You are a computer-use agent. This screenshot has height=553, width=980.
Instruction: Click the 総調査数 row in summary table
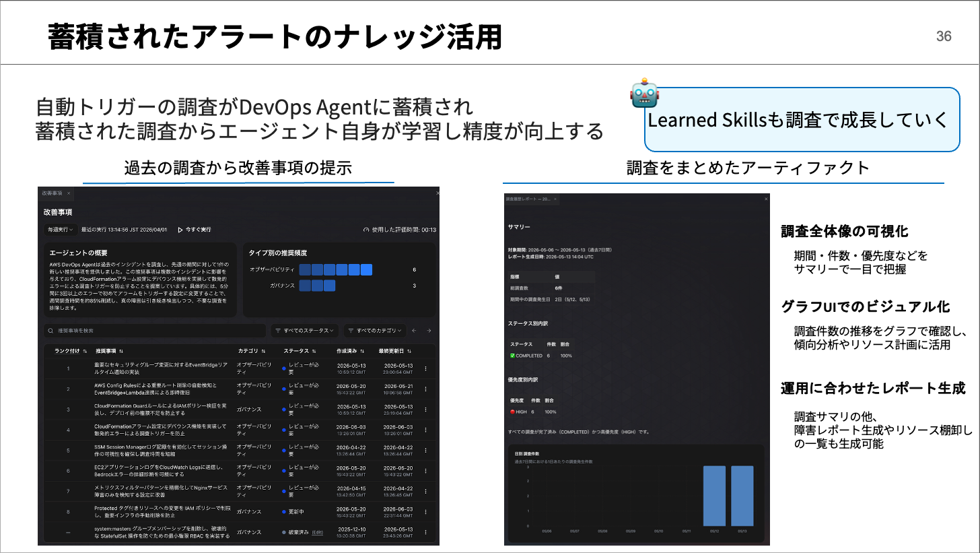551,288
